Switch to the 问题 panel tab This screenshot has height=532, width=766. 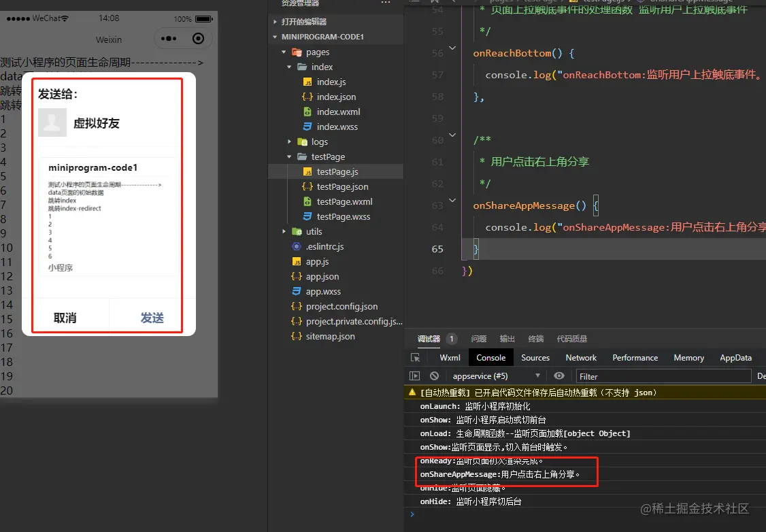click(x=479, y=339)
